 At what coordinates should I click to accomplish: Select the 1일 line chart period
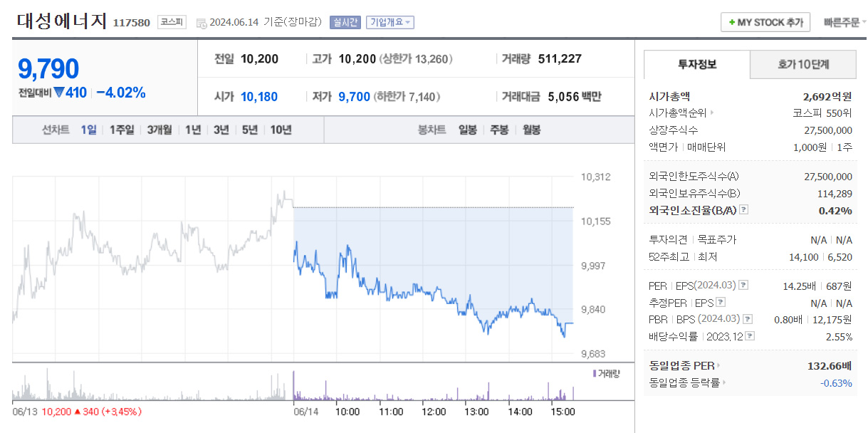click(88, 130)
